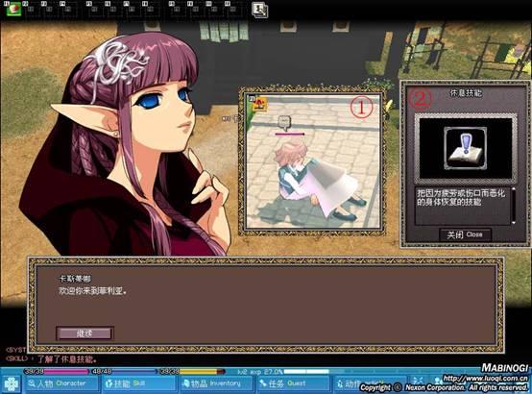Close the 休息技能 skill panel

[x=465, y=234]
